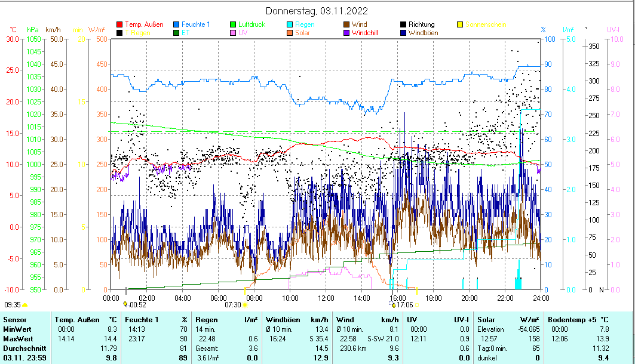Viewport: 635px width, 364px height.
Task: Click the green Luftdruck legend swatch
Action: point(233,24)
